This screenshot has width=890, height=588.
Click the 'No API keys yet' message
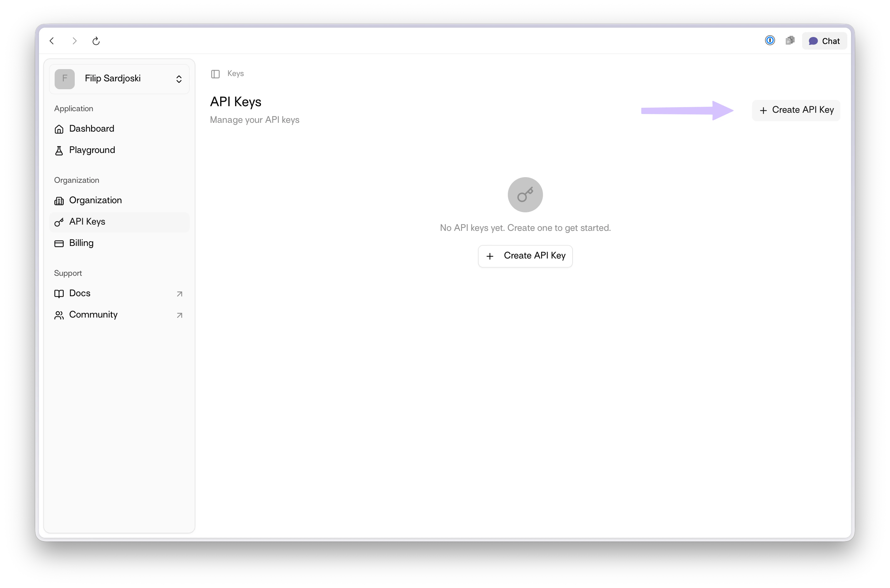click(525, 228)
